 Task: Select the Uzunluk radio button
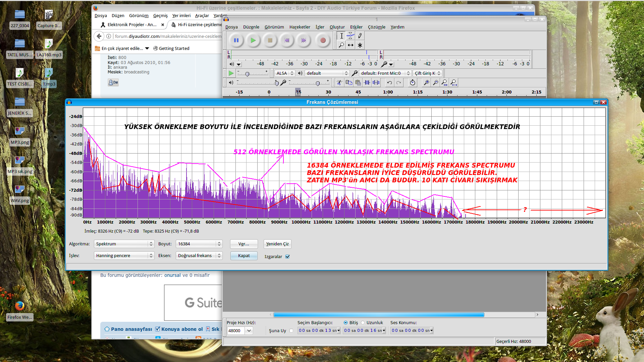[363, 323]
